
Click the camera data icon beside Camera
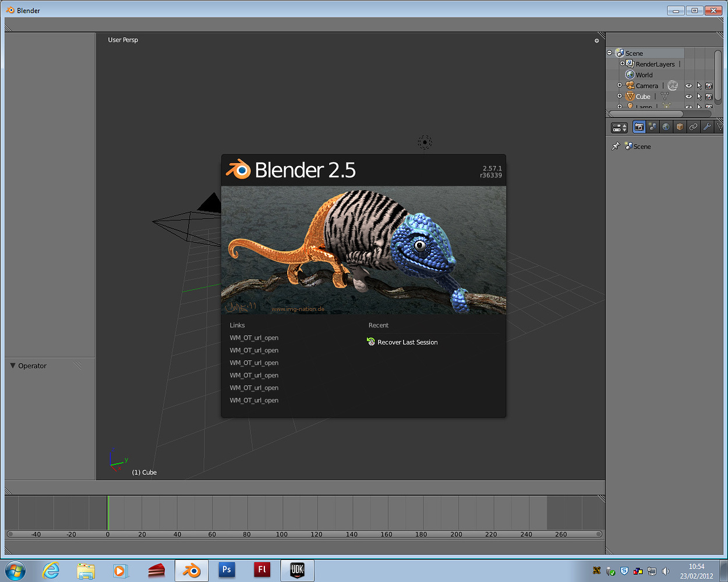coord(673,86)
